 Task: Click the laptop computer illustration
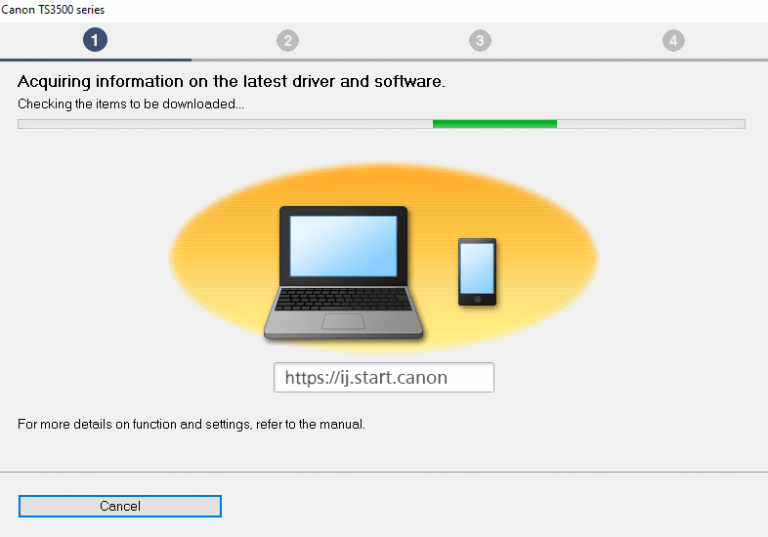tap(343, 272)
